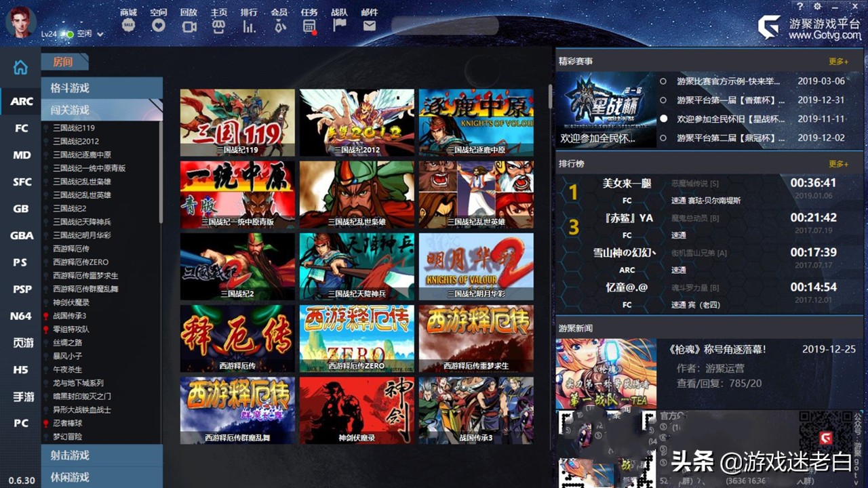868x488 pixels.
Task: Switch to the FC platform tab
Action: tap(21, 128)
